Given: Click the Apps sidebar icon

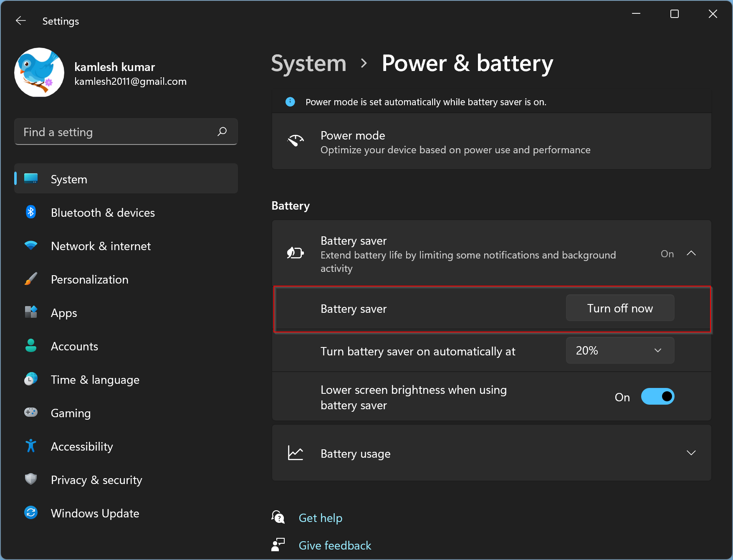Looking at the screenshot, I should [x=31, y=312].
